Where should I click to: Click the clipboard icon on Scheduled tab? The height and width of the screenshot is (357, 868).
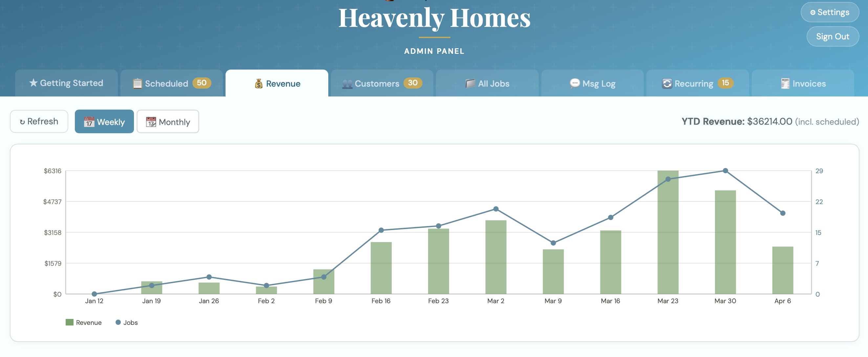tap(137, 83)
